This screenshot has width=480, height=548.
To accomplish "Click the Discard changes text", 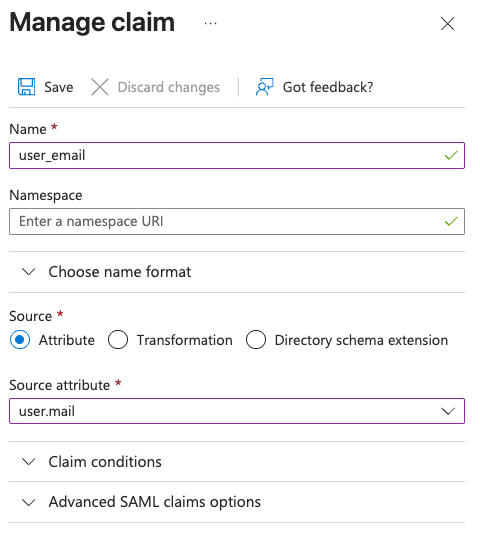I will point(169,87).
